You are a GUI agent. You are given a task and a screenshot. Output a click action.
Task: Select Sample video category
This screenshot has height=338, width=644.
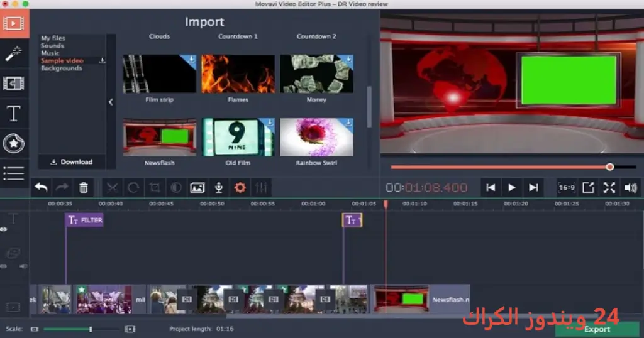(62, 60)
